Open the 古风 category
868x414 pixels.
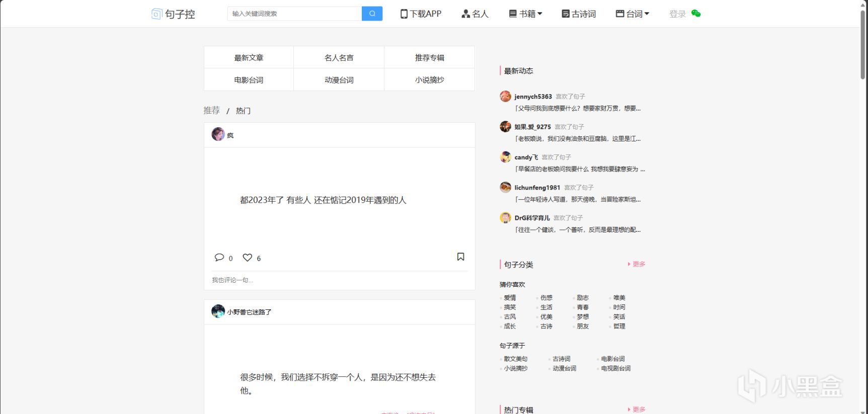click(x=510, y=317)
